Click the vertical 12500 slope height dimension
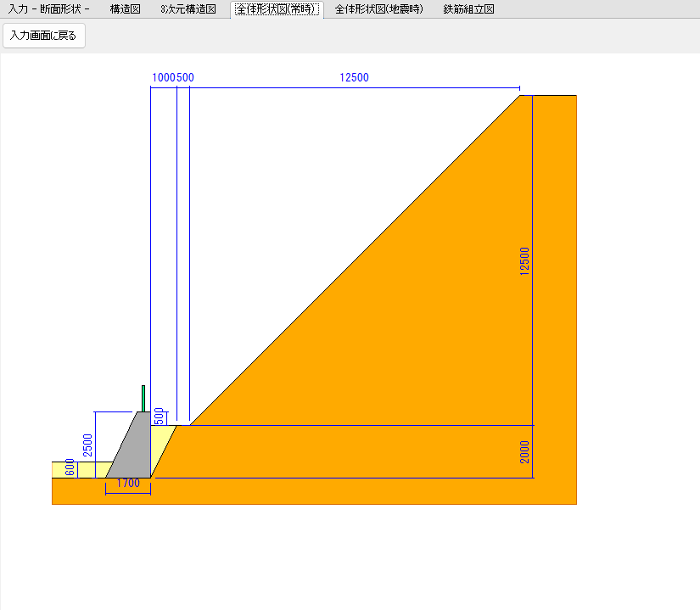 [525, 260]
